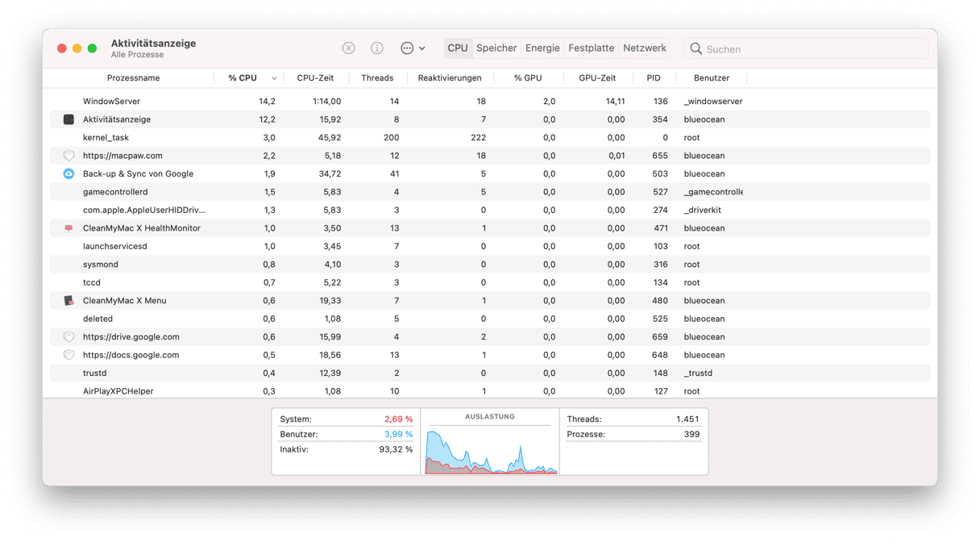Select the gamecontrollerd process

[x=490, y=192]
